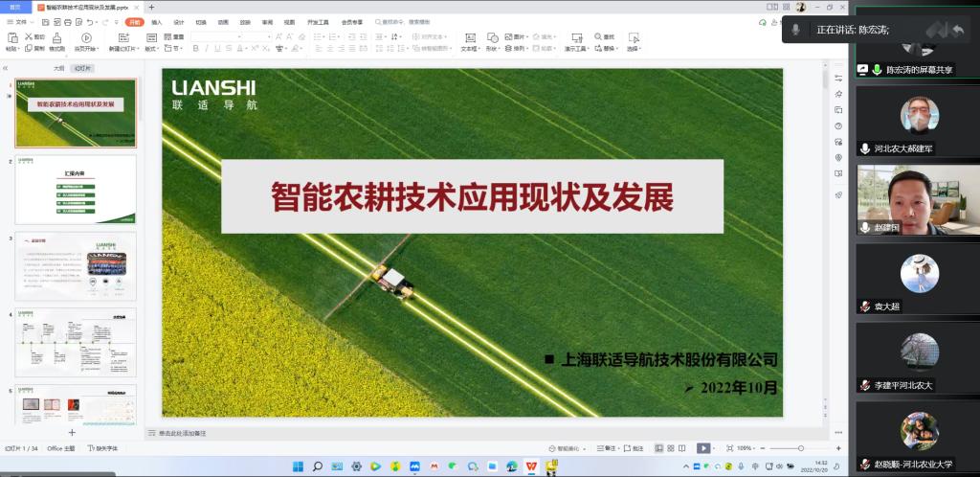The image size is (980, 477).
Task: Click the Replace (替换) icon
Action: [x=598, y=48]
